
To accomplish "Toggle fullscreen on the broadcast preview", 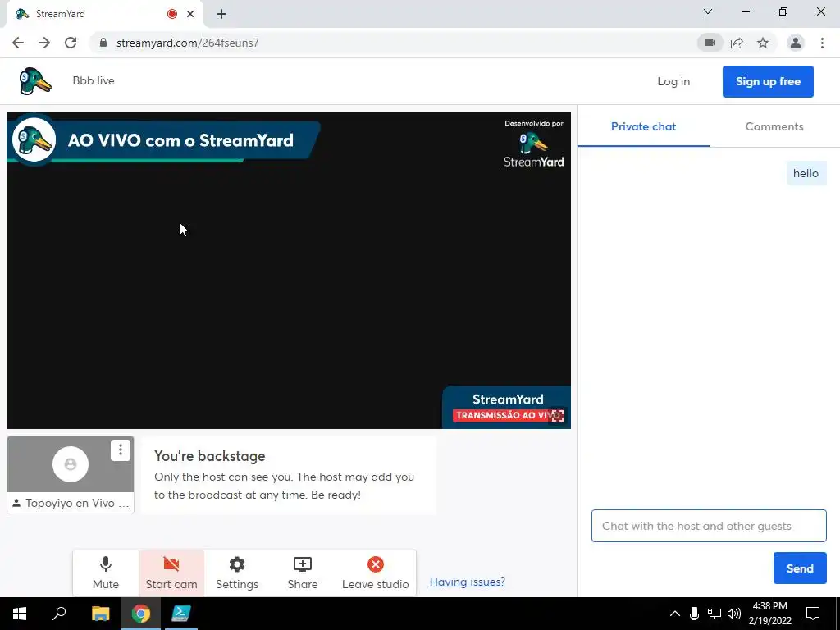I will tap(558, 416).
